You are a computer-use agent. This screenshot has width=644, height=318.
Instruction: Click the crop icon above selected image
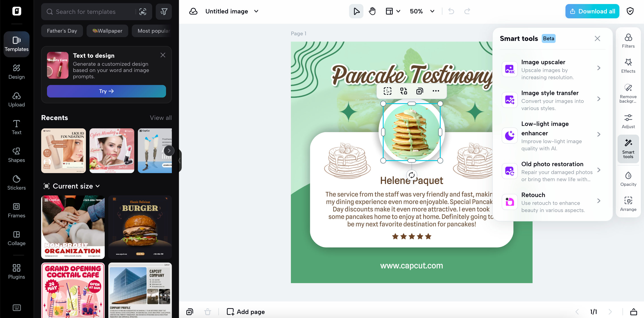[387, 91]
